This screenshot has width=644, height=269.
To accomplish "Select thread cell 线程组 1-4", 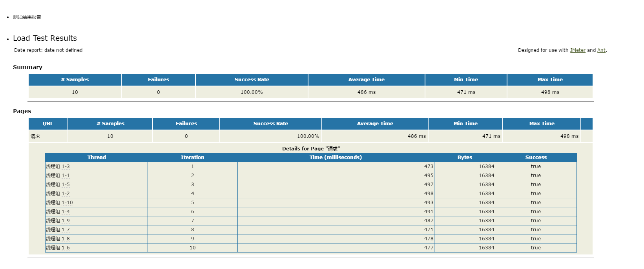I will pos(97,212).
